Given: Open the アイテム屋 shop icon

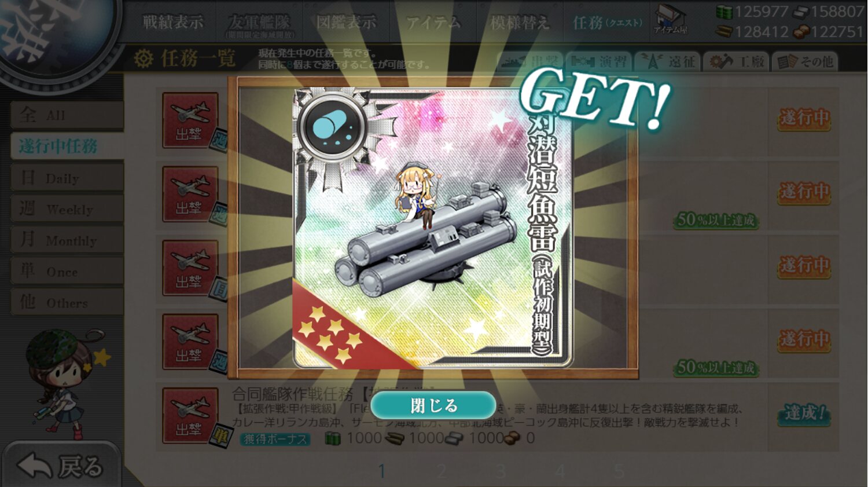Looking at the screenshot, I should coord(670,20).
